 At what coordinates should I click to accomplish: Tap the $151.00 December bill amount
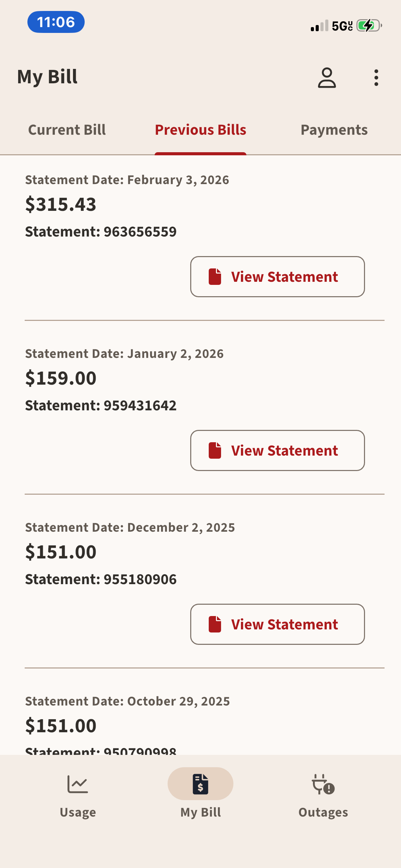(x=61, y=552)
